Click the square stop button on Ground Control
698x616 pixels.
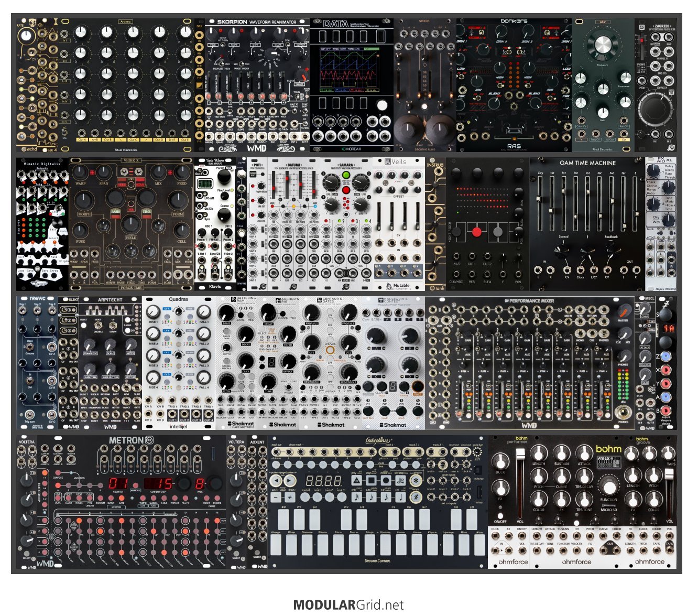[371, 481]
